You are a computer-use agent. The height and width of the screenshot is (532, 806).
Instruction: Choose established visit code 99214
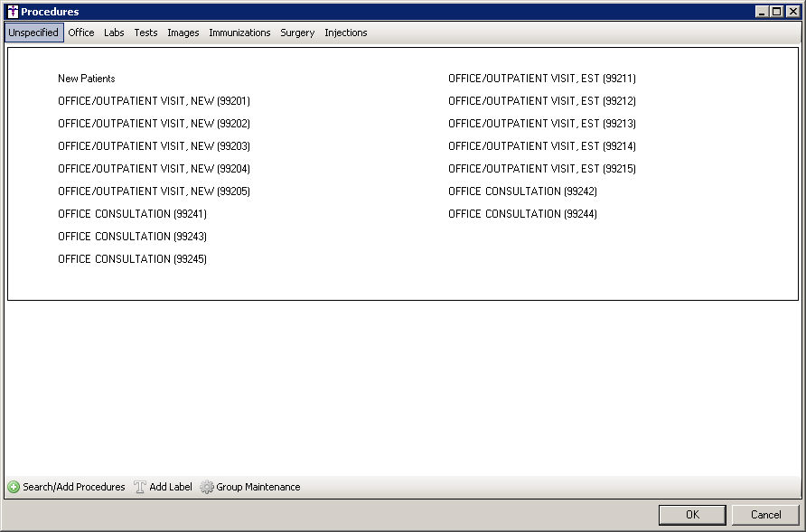(541, 146)
